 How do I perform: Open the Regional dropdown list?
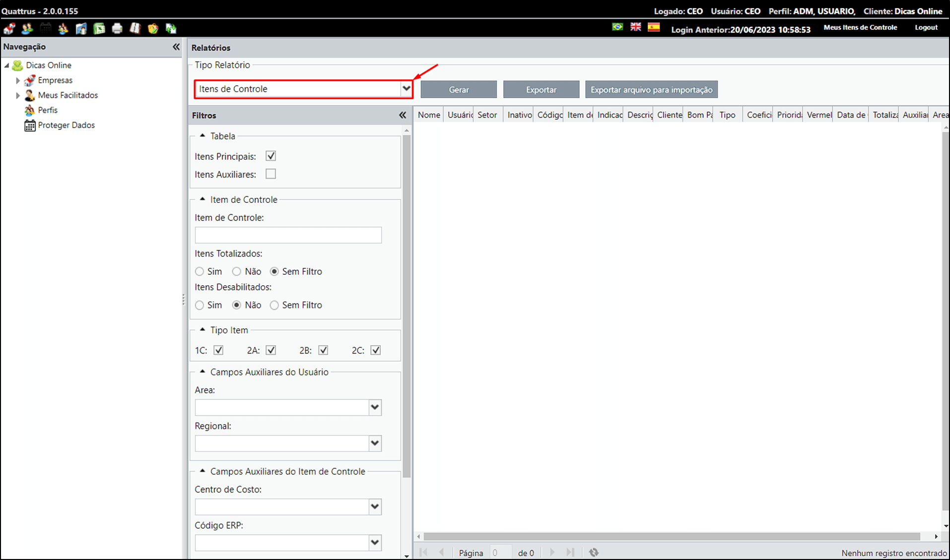[x=375, y=443]
